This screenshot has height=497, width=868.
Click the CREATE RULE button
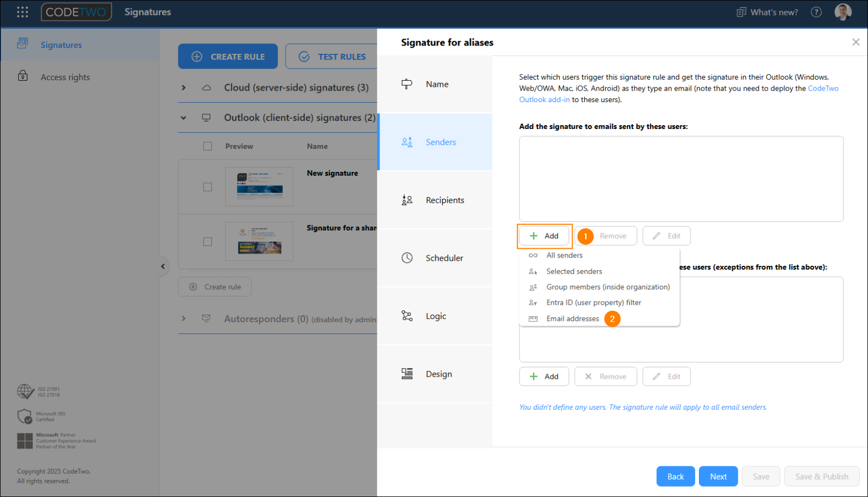pos(228,57)
